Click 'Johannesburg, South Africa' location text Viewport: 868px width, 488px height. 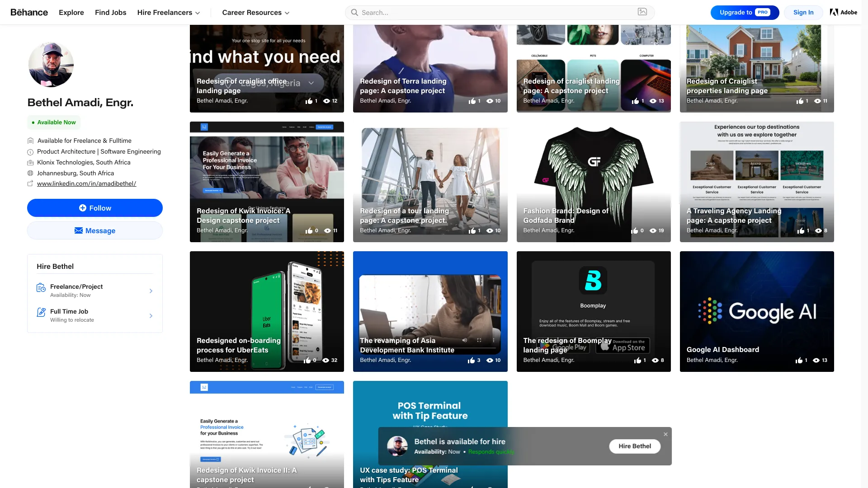click(x=75, y=173)
